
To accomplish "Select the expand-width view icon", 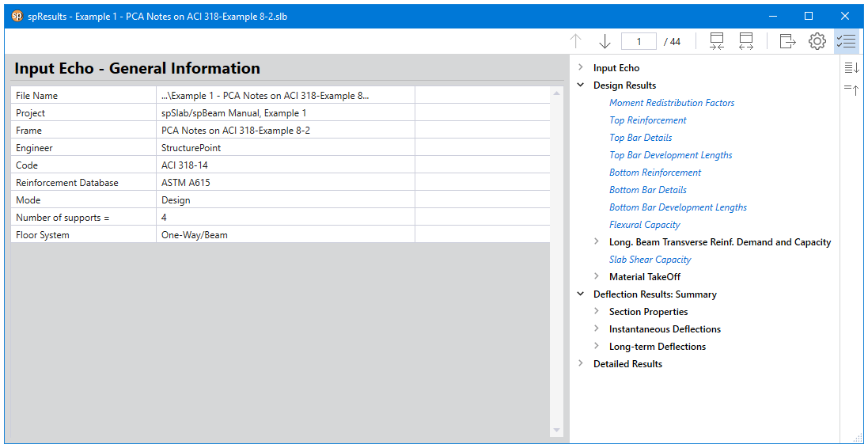I will [x=746, y=41].
